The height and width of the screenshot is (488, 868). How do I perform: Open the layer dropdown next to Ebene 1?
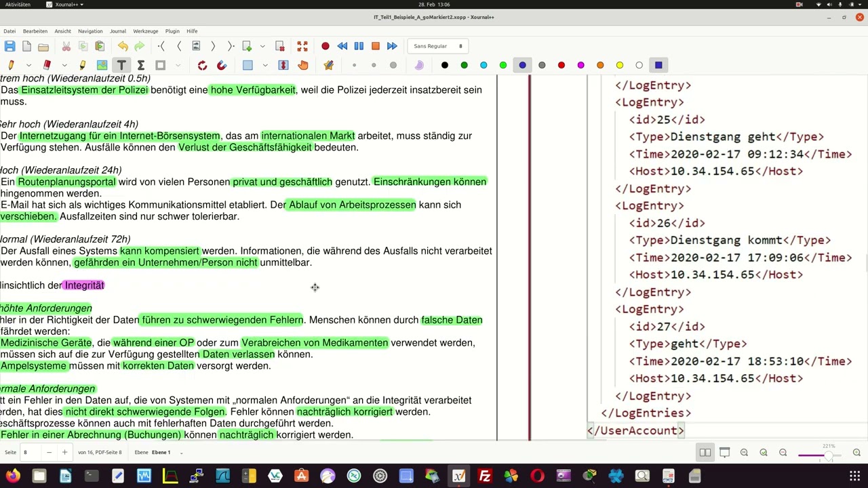click(181, 453)
